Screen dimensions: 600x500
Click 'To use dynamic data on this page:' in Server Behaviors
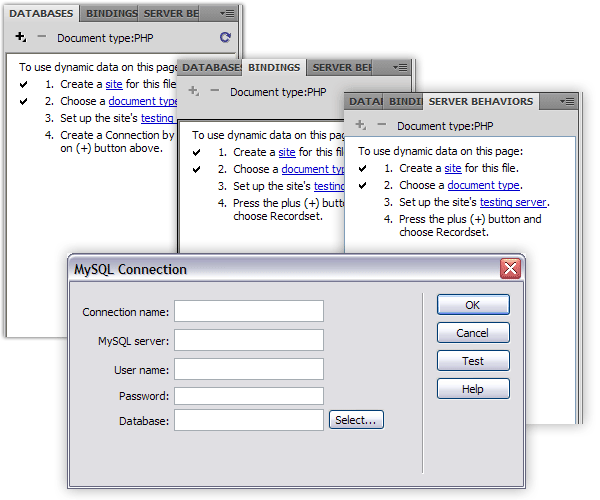pos(440,151)
